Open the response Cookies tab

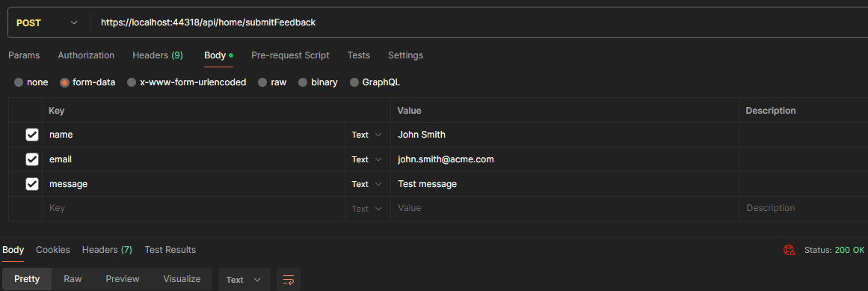(53, 250)
